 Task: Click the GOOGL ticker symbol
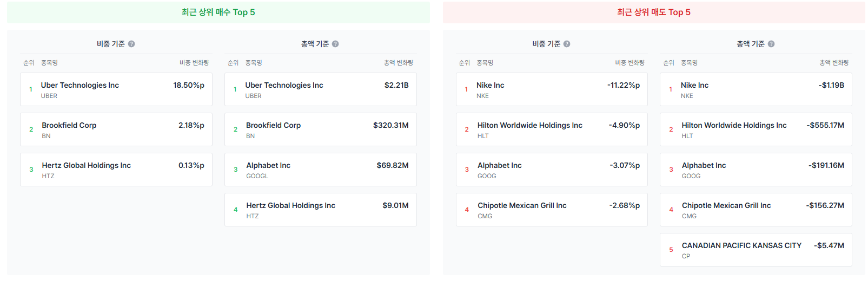click(x=257, y=176)
